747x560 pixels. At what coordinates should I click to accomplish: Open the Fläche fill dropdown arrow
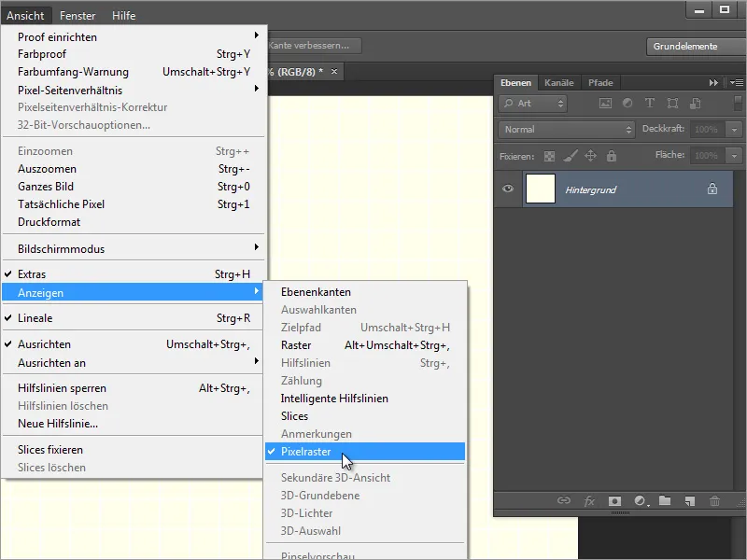(734, 156)
